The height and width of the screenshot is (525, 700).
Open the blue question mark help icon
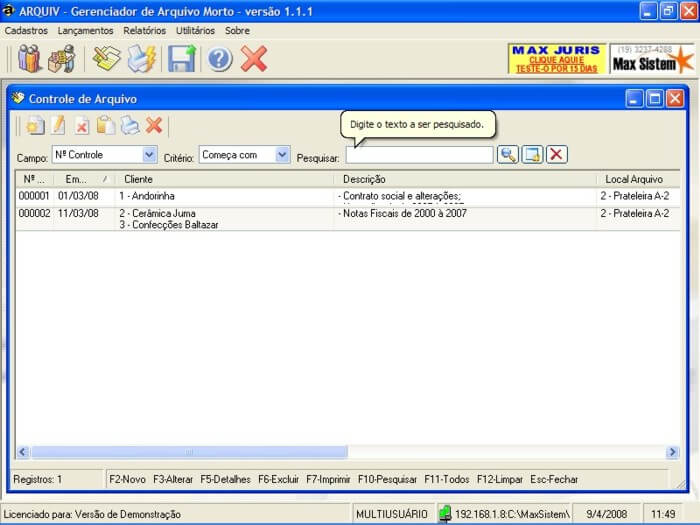(x=219, y=59)
